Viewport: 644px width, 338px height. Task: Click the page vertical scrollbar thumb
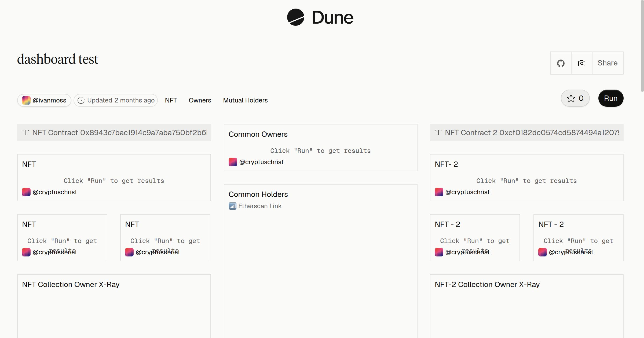[x=642, y=46]
